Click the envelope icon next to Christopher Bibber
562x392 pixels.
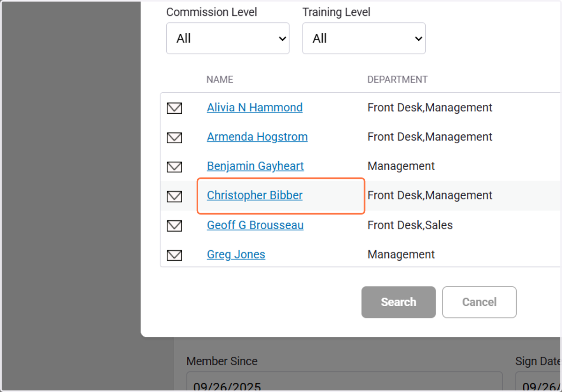coord(174,196)
